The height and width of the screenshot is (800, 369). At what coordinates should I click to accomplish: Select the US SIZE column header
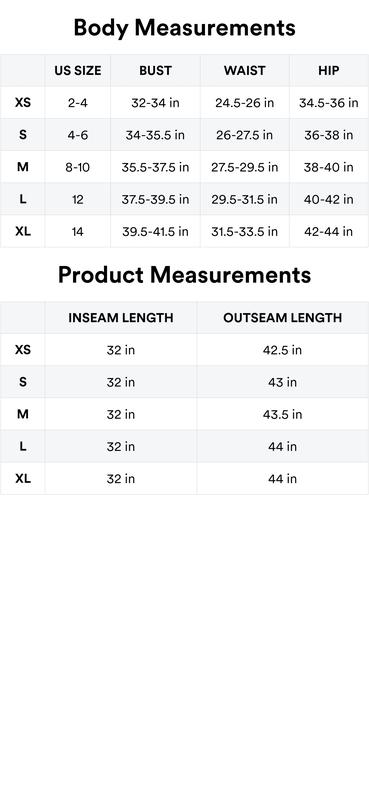click(78, 70)
